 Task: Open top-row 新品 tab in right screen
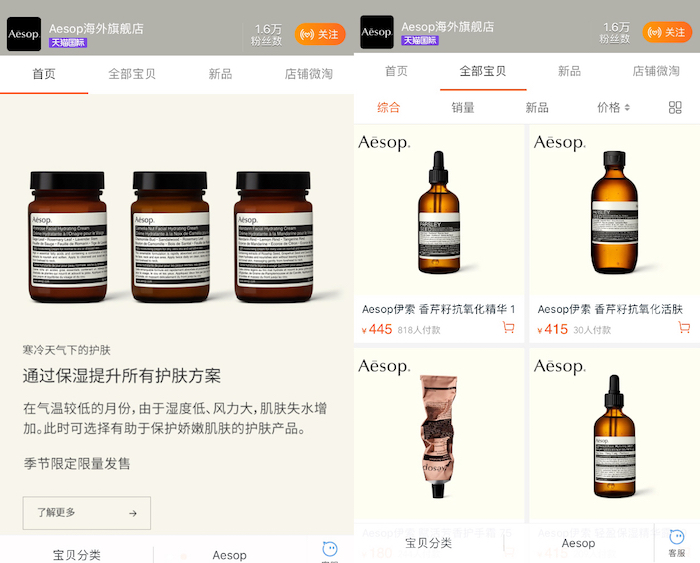(569, 71)
